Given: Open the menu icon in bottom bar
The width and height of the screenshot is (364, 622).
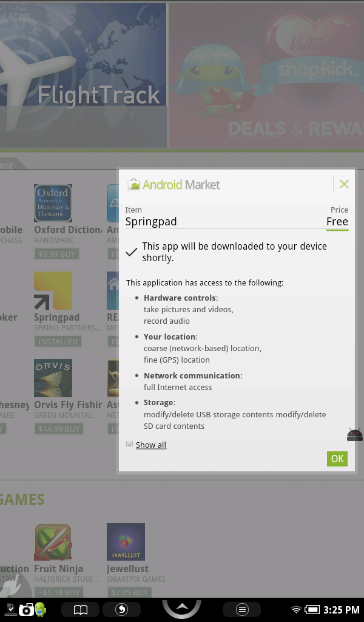Looking at the screenshot, I should tap(241, 610).
